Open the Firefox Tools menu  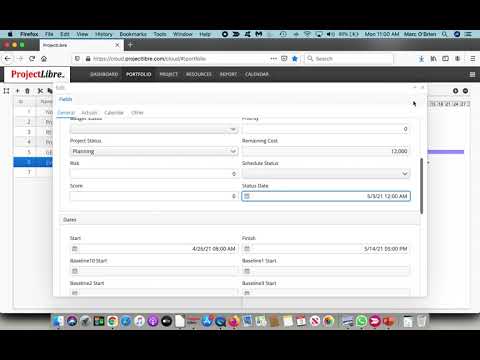(160, 34)
